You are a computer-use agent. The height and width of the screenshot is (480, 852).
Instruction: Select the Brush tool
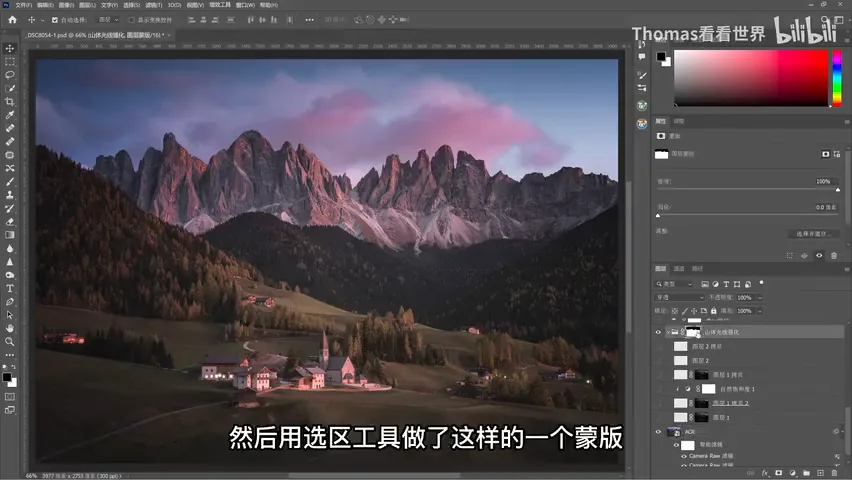10,182
